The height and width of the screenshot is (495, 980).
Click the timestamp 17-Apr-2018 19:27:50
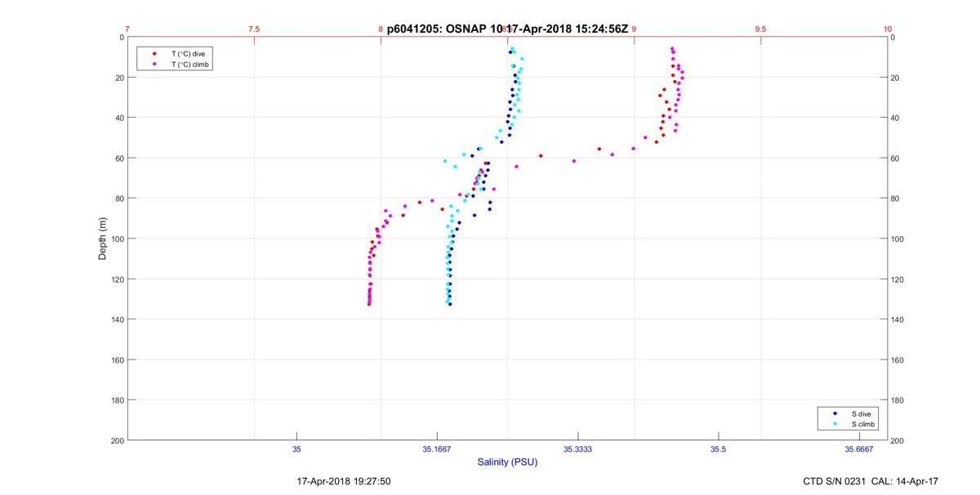tap(343, 482)
